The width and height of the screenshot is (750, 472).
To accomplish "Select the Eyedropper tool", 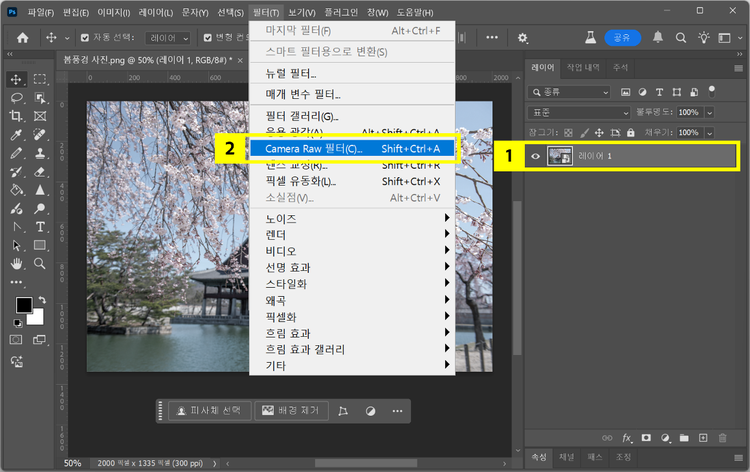I will 16,135.
